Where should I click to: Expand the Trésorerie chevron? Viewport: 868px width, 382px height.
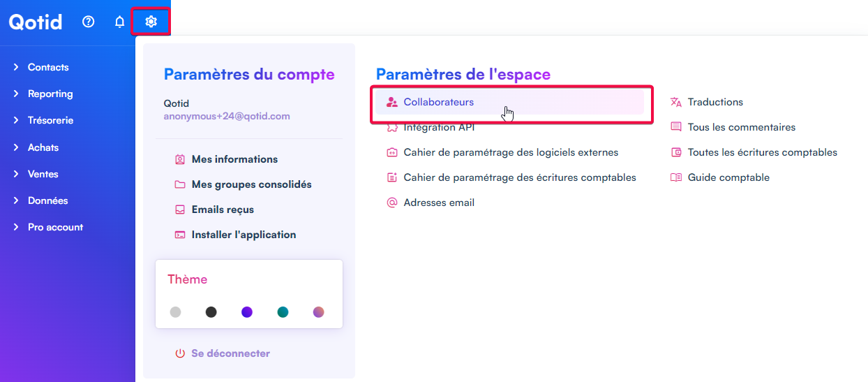point(16,120)
